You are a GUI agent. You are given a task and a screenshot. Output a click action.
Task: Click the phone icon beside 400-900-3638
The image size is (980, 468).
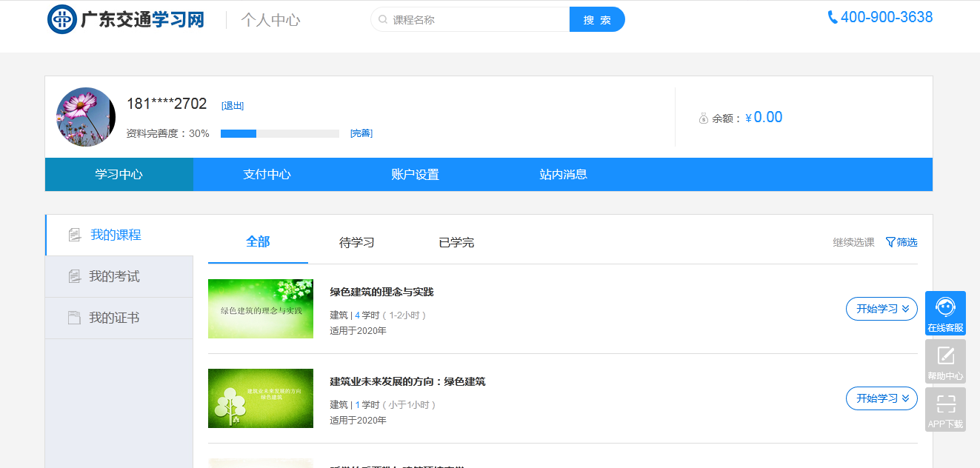pos(833,18)
